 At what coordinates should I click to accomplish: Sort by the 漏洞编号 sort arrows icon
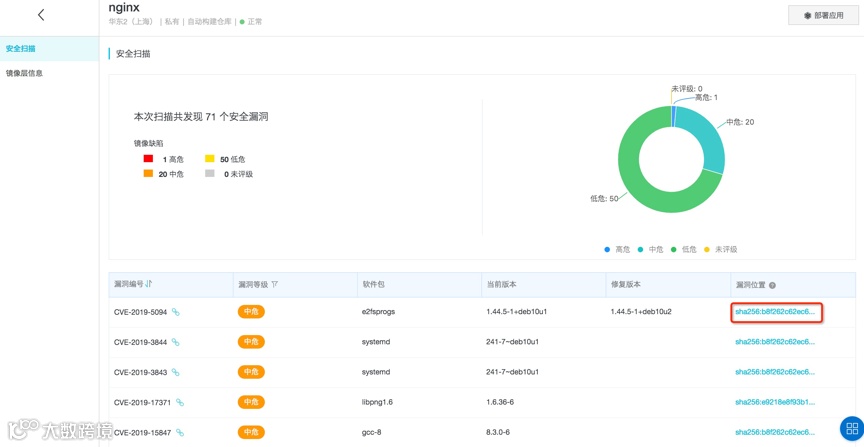click(149, 284)
